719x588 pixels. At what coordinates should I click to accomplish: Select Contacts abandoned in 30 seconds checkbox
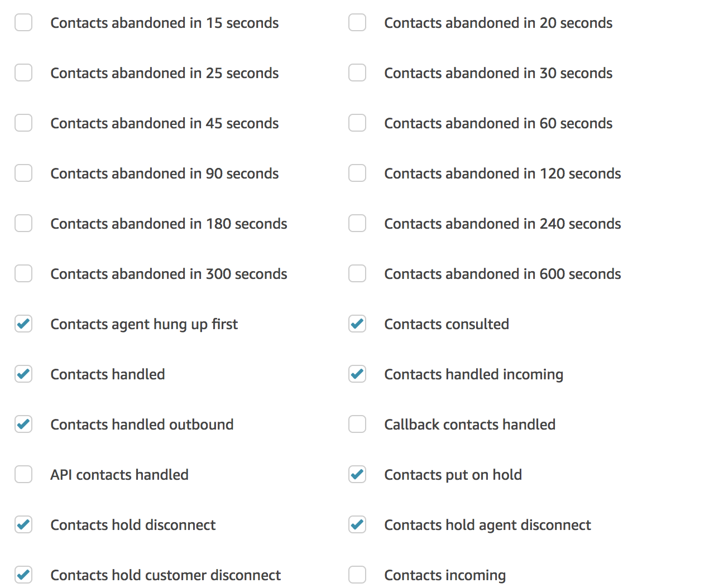point(357,73)
